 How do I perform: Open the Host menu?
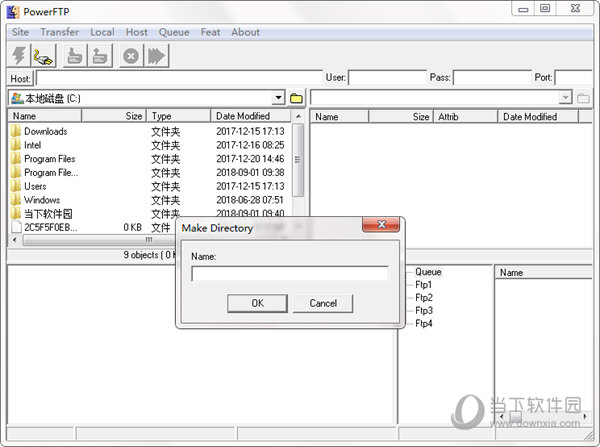coord(137,32)
